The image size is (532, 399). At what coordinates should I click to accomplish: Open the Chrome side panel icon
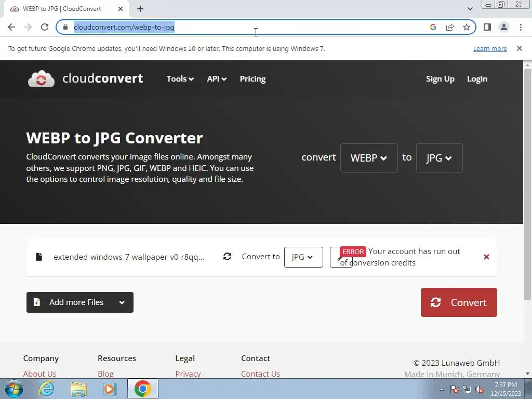click(487, 27)
